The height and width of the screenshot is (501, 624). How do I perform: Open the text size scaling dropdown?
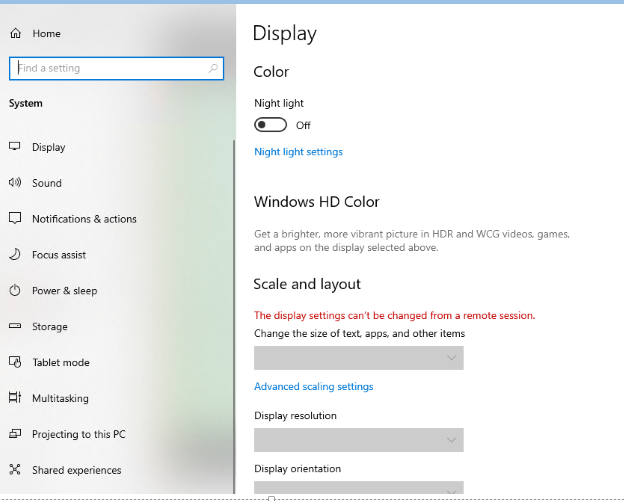tap(359, 358)
